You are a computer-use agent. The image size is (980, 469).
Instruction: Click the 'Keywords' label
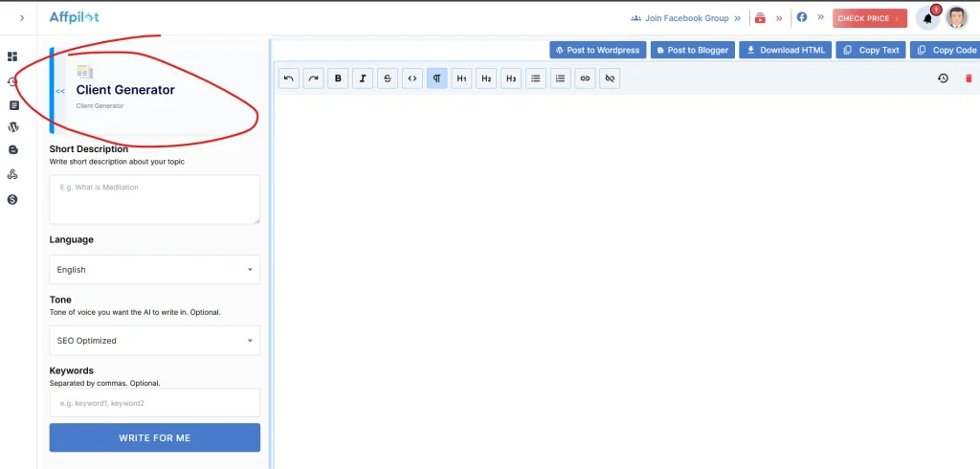71,370
